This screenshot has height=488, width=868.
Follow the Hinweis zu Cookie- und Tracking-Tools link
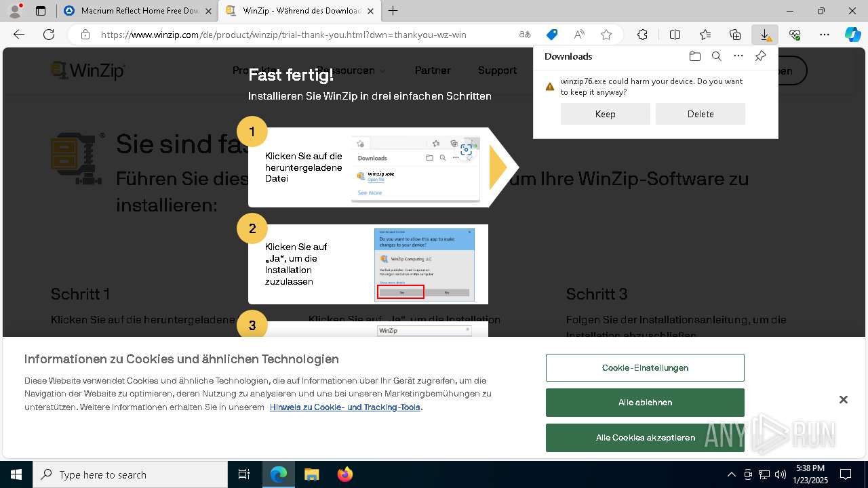[x=345, y=407]
